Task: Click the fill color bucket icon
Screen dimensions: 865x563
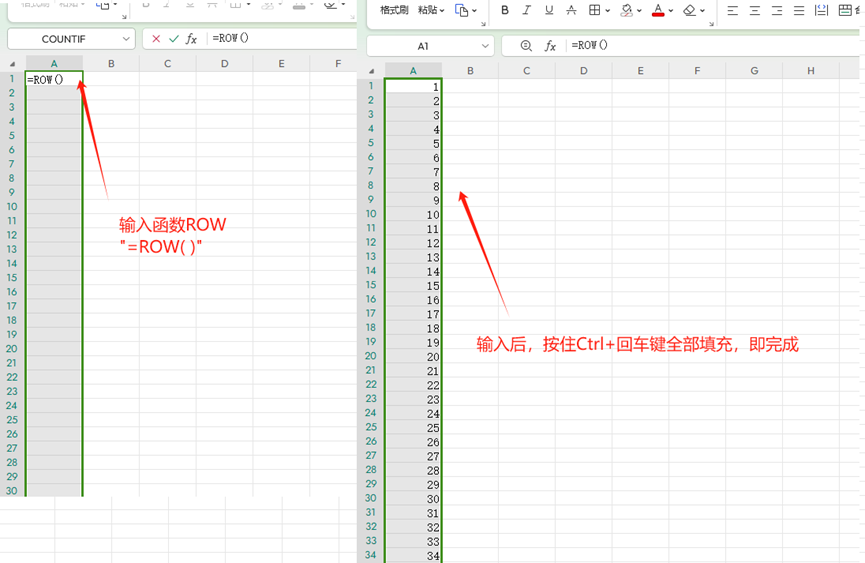Action: pyautogui.click(x=626, y=10)
